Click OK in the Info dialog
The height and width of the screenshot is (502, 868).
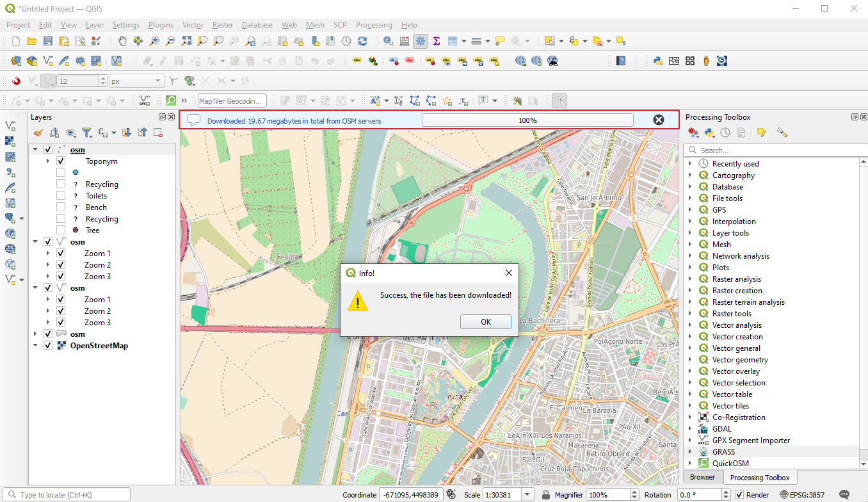(485, 321)
